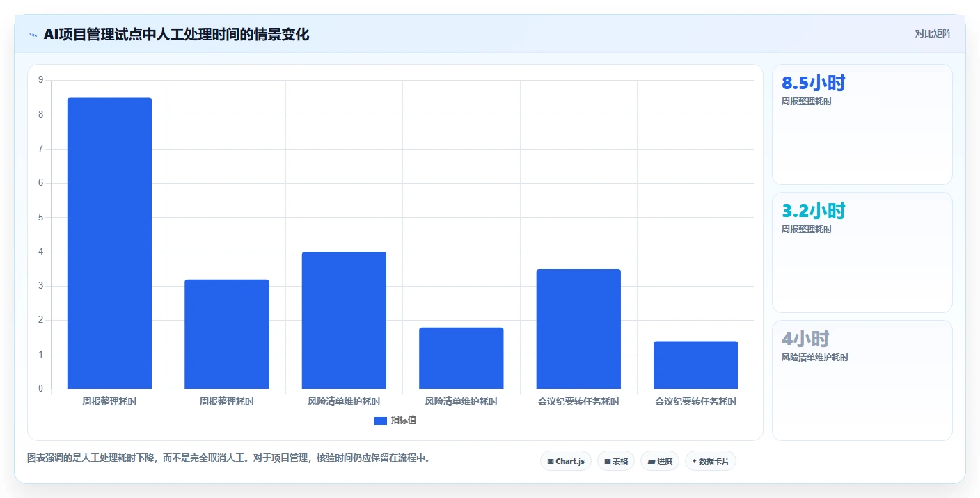
Task: Click the blue legend swatch for 指标值
Action: (381, 420)
